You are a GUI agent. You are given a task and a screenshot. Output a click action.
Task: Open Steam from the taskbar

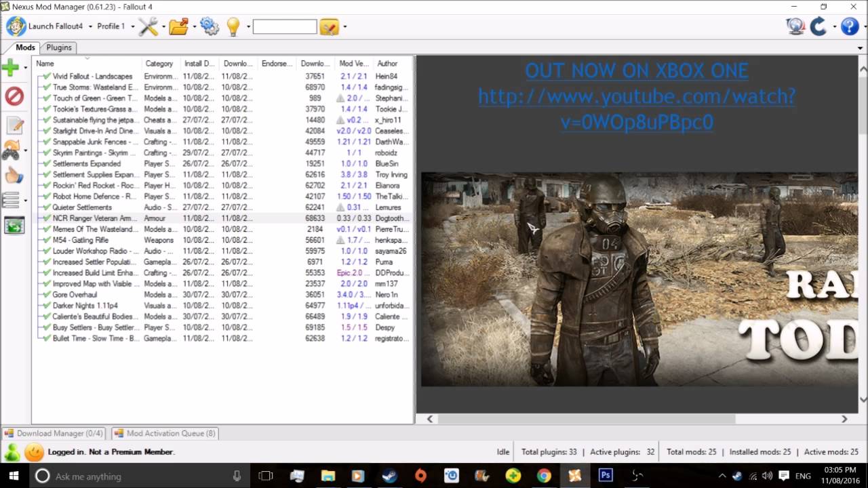[x=389, y=476]
